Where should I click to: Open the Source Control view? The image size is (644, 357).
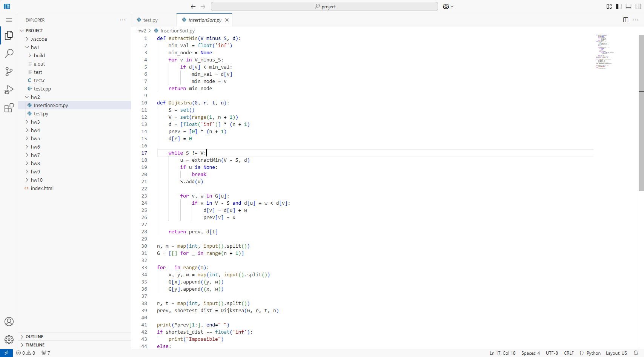(9, 72)
